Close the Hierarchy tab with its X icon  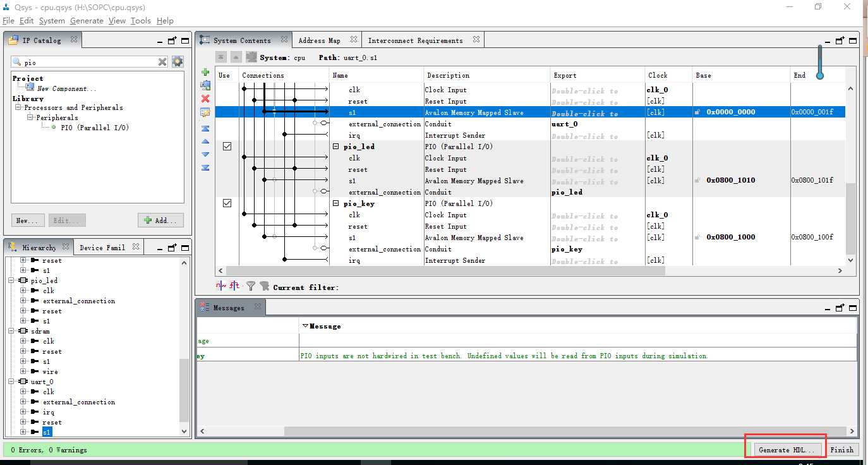pos(66,246)
